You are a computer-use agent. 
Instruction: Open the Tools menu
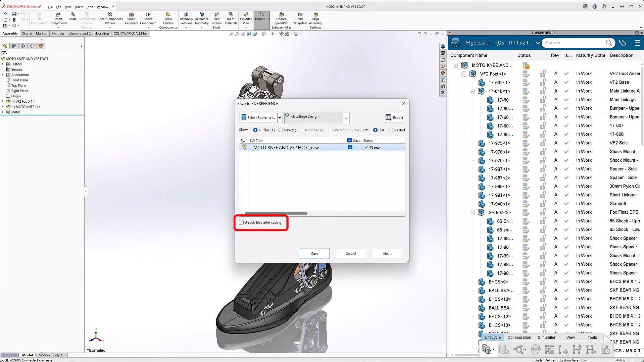90,7
